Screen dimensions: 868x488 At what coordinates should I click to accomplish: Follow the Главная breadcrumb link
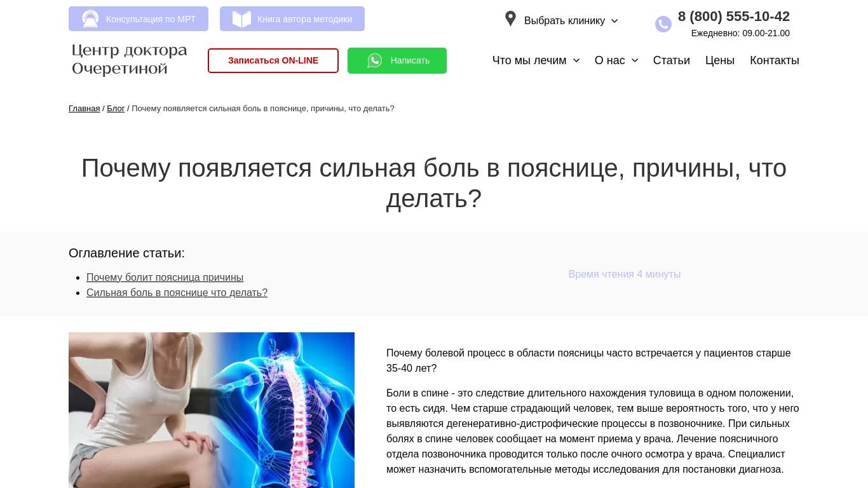pos(84,109)
